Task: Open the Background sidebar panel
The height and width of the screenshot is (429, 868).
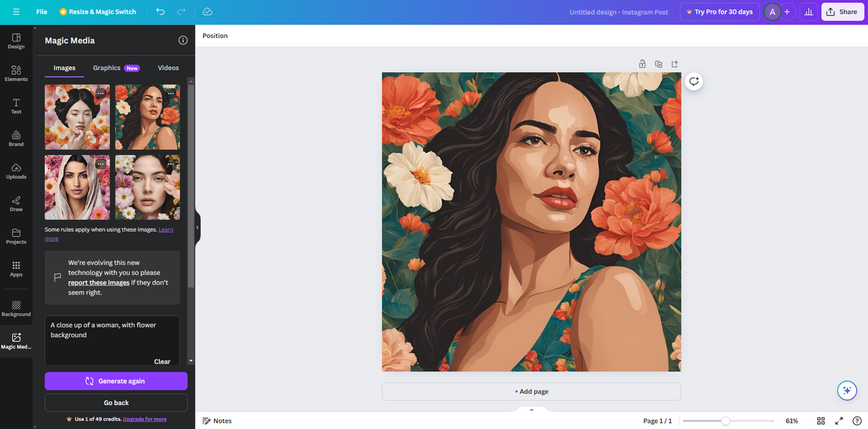Action: coord(16,309)
